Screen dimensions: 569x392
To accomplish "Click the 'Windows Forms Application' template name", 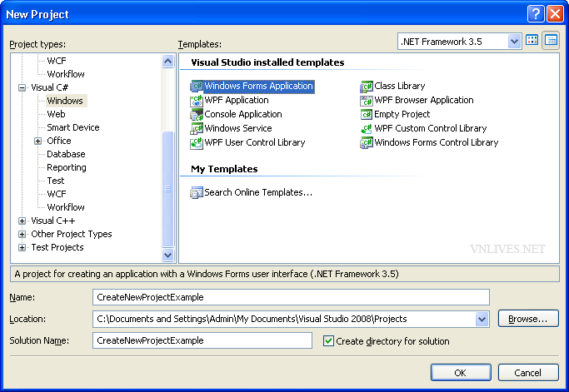I will pos(259,87).
